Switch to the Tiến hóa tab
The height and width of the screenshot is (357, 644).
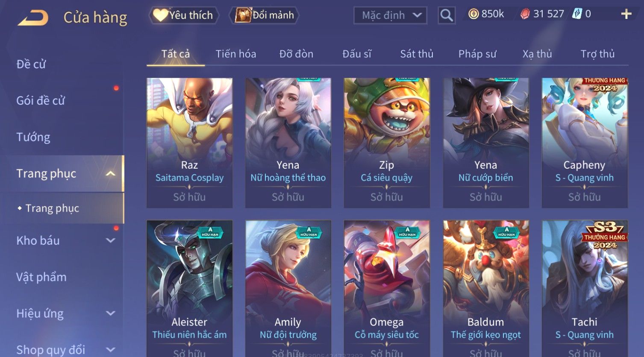[236, 54]
